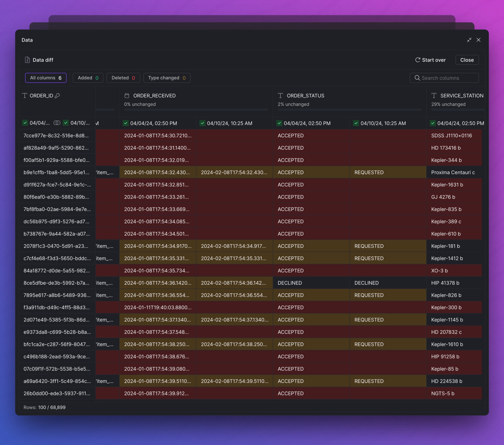504x445 pixels.
Task: Collapse the Data panel with shrink icon
Action: point(469,40)
